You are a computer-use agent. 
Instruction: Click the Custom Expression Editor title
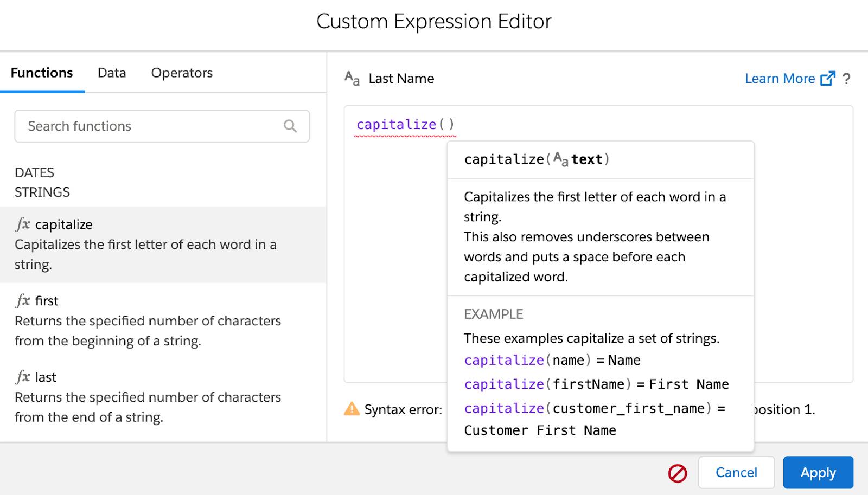point(434,22)
